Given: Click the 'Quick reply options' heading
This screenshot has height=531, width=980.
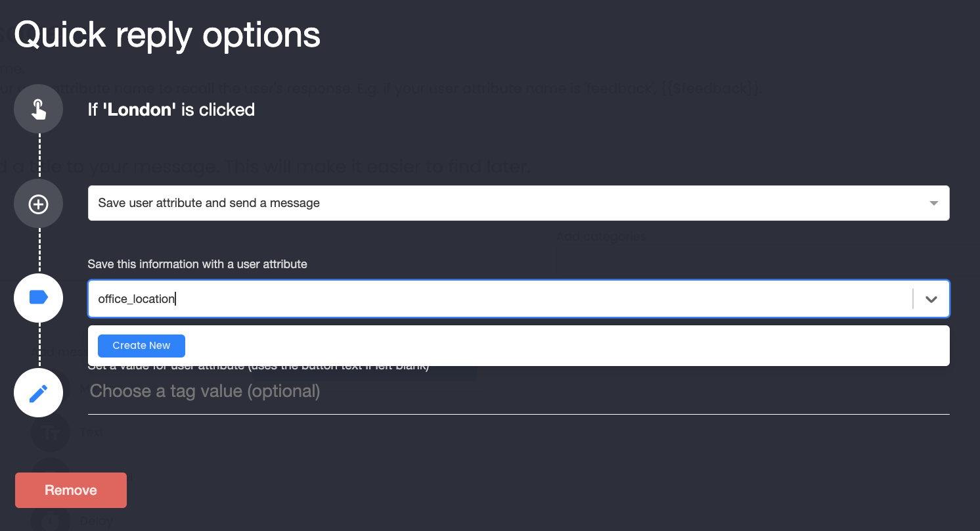Looking at the screenshot, I should [167, 34].
